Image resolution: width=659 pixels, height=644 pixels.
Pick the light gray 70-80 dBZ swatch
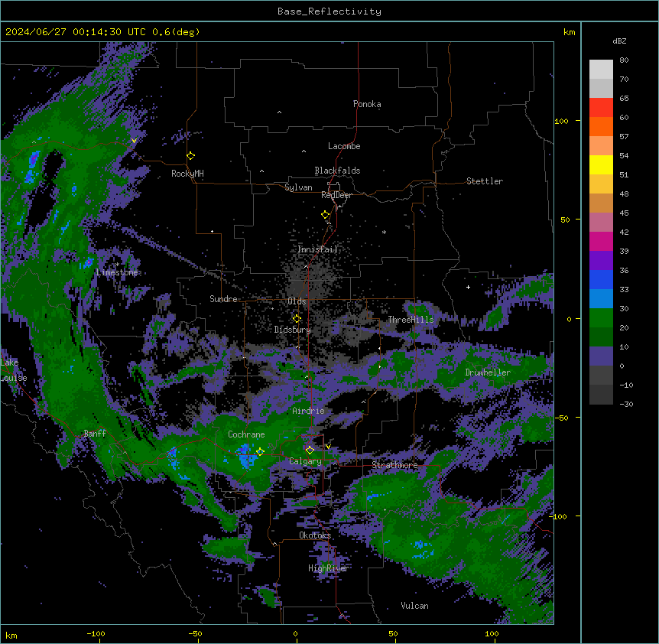pyautogui.click(x=601, y=70)
